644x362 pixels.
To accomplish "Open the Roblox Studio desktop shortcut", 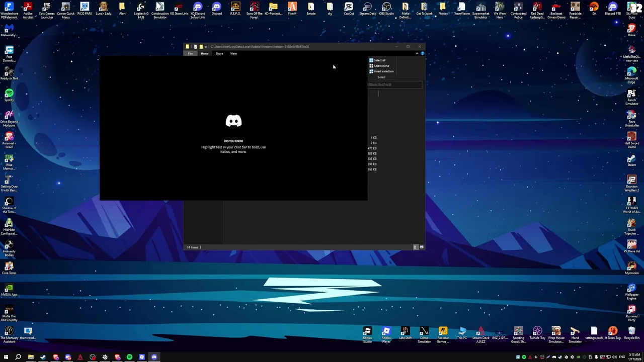I will click(367, 334).
